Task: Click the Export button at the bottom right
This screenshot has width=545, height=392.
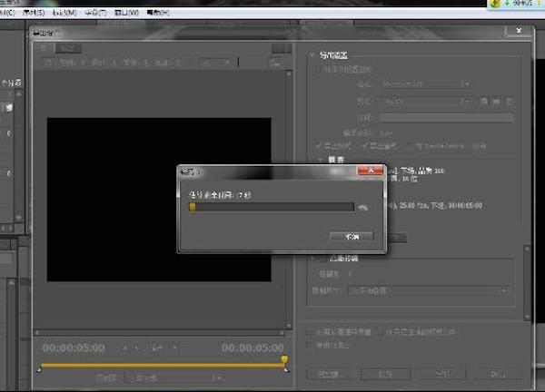Action: click(x=441, y=374)
